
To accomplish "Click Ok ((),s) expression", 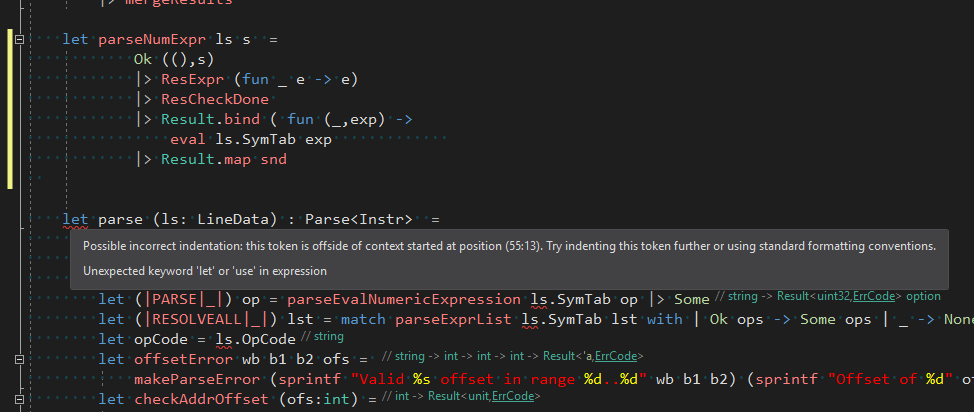I will (175, 60).
